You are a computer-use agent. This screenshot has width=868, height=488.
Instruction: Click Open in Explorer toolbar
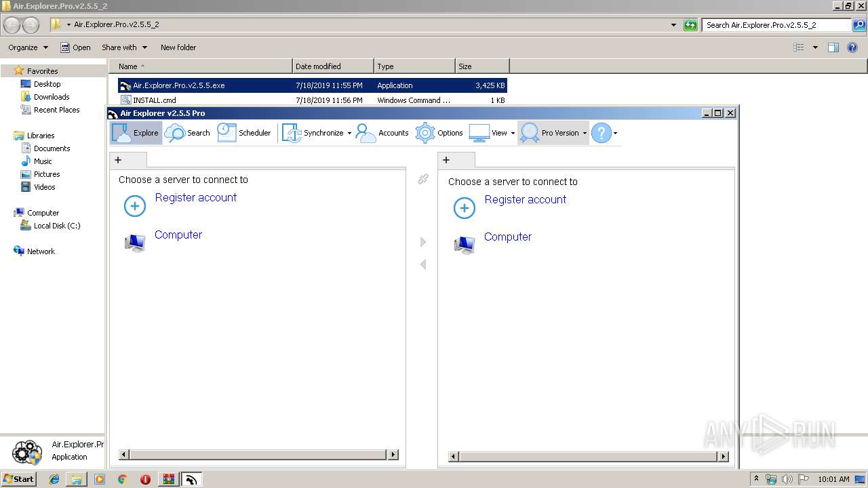point(75,47)
